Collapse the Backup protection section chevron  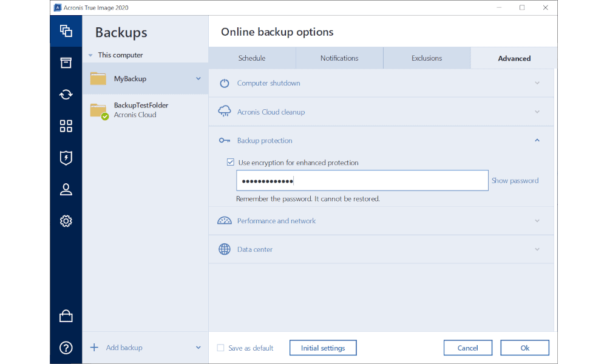537,140
